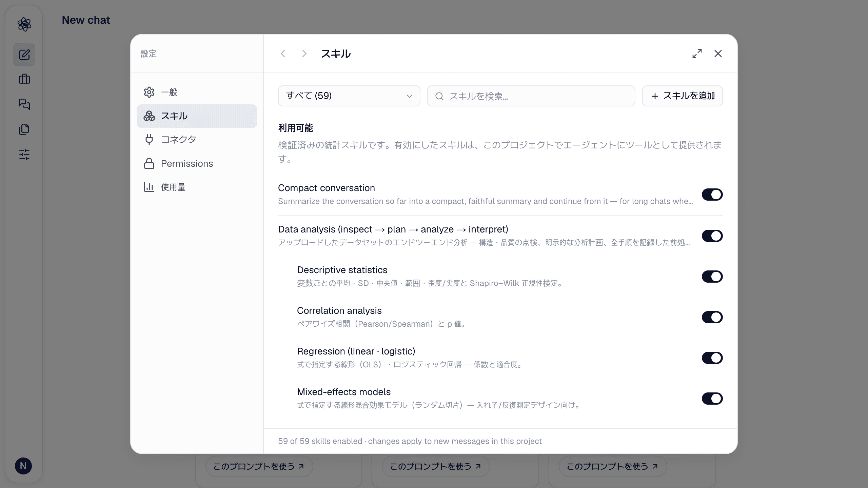Image resolution: width=868 pixels, height=488 pixels.
Task: Click the 59 of 59 skills enabled status text
Action: coord(410,441)
